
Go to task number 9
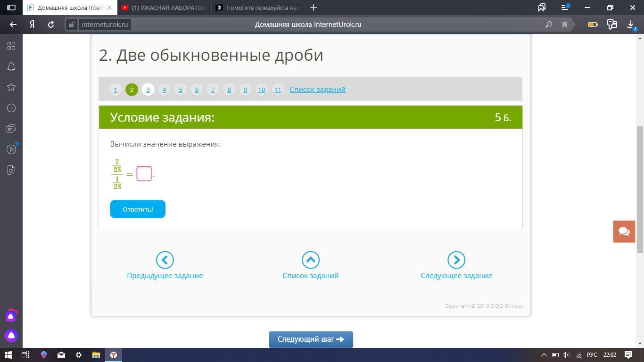(x=245, y=90)
